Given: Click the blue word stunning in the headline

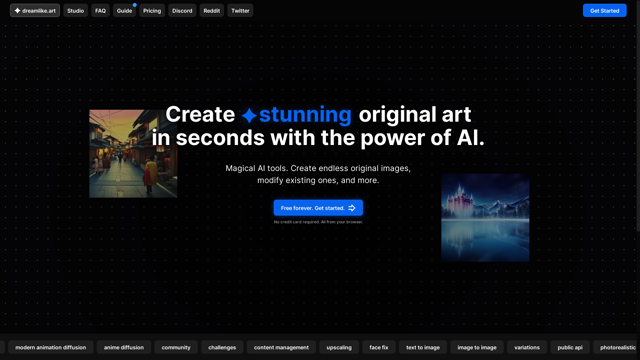Looking at the screenshot, I should coord(305,114).
